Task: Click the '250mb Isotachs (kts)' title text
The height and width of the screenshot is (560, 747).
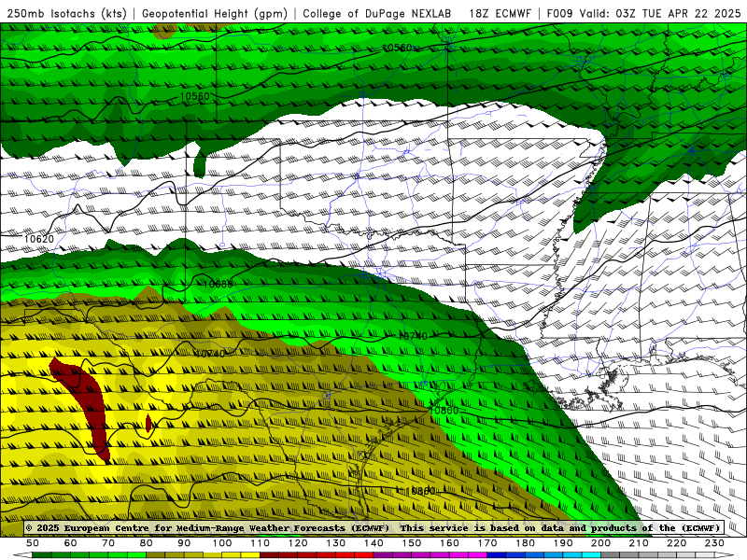Action: point(66,13)
